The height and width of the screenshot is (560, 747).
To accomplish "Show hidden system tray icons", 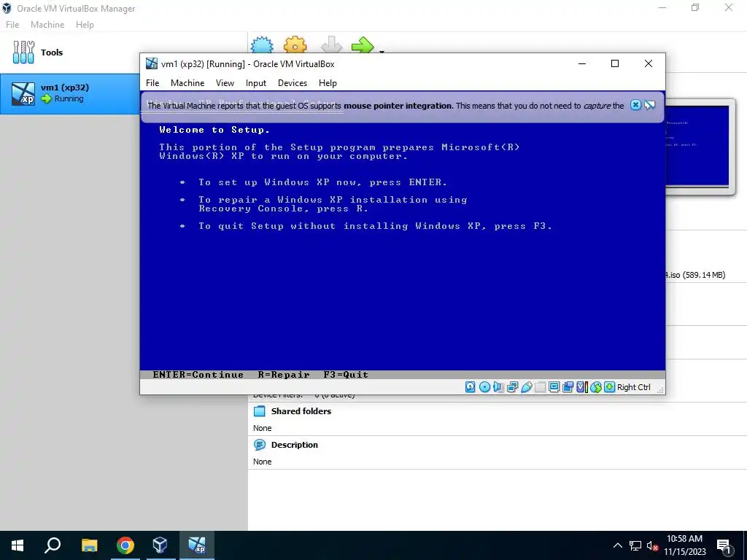I will [x=617, y=545].
